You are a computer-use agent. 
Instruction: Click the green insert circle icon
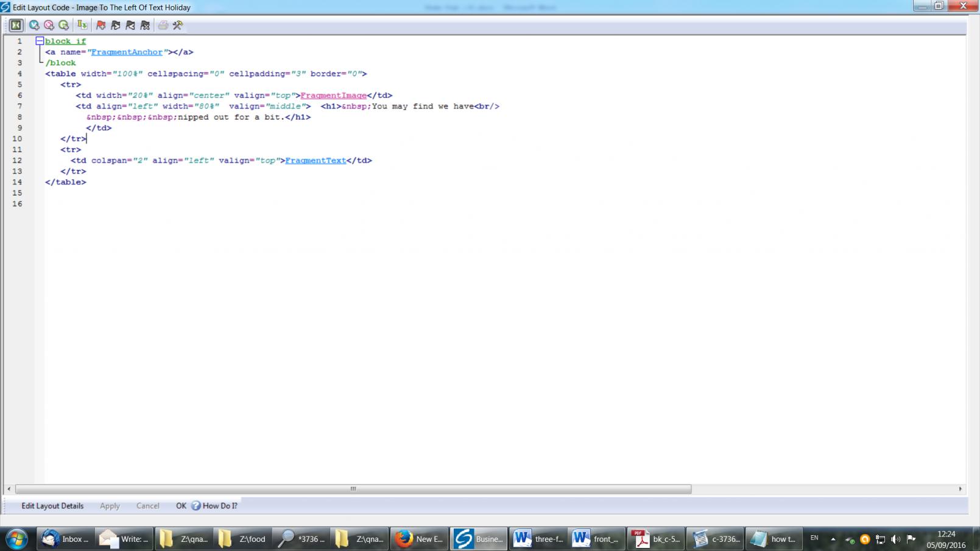tap(63, 25)
